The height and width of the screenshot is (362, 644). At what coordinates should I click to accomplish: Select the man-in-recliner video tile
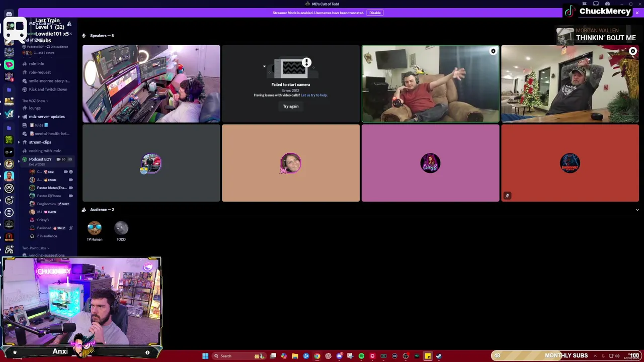430,83
